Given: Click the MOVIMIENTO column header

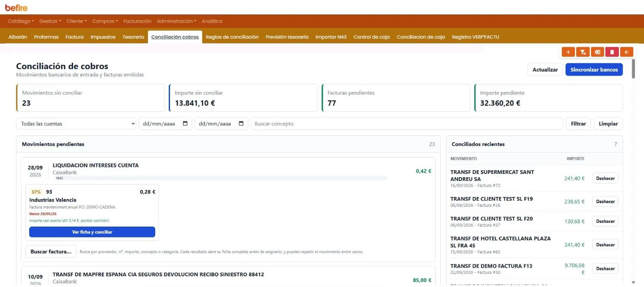Looking at the screenshot, I should pyautogui.click(x=464, y=159).
